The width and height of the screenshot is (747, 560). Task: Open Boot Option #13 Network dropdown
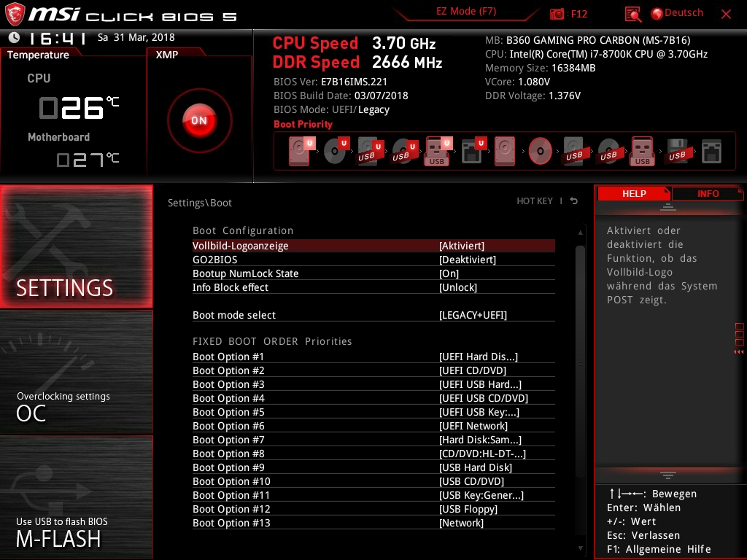[x=373, y=523]
